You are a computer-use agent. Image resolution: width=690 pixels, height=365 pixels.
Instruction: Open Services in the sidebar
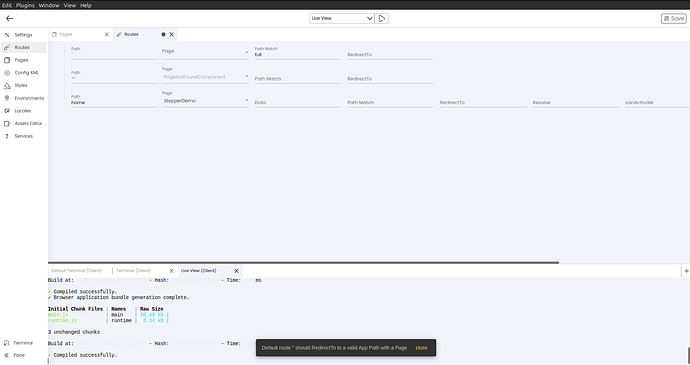(23, 136)
